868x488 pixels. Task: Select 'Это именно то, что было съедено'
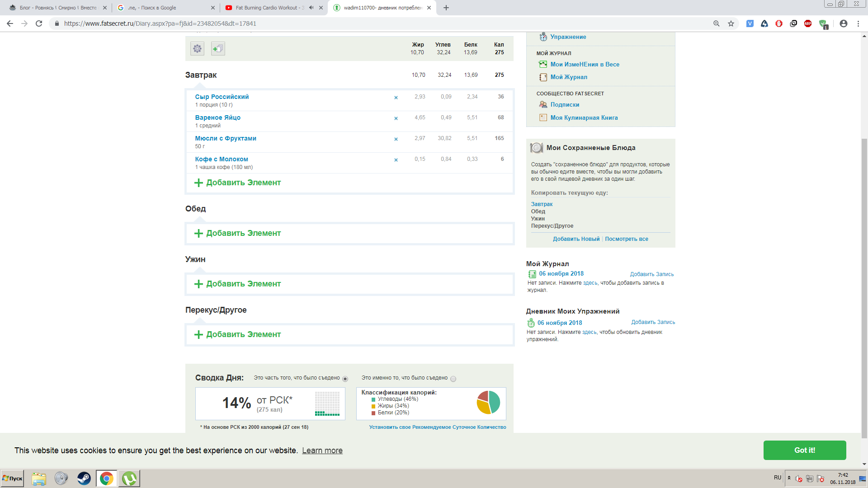[453, 379]
